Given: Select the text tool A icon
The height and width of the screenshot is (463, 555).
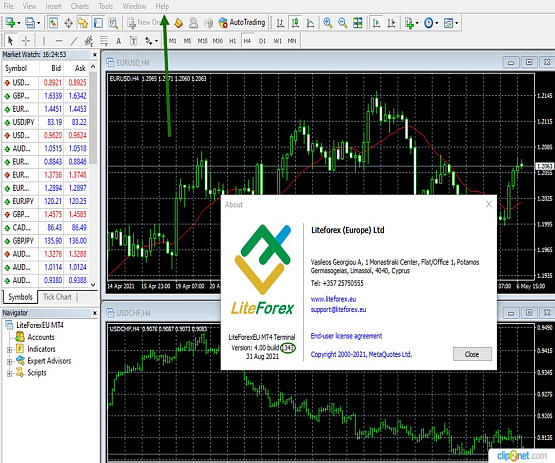Looking at the screenshot, I should click(x=119, y=41).
